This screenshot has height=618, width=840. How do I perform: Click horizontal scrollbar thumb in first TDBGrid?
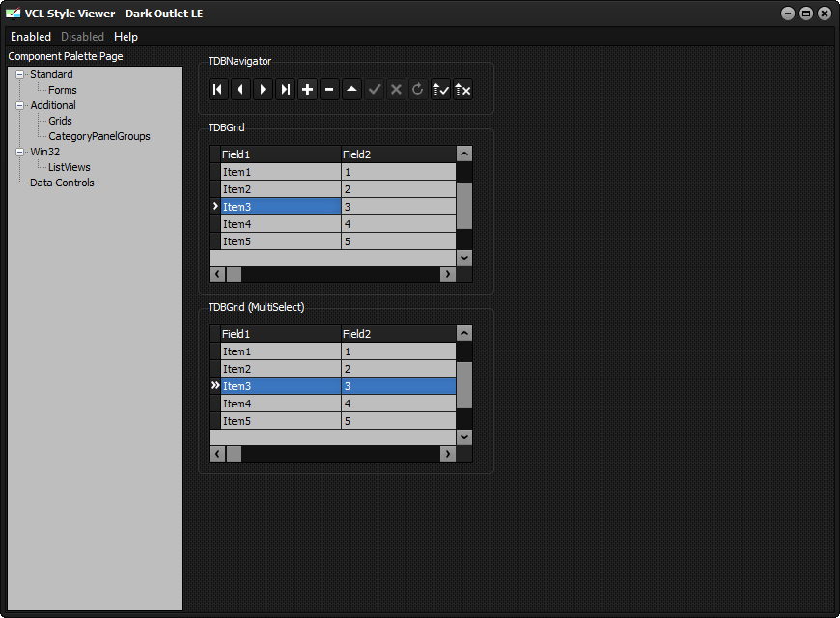(x=234, y=274)
